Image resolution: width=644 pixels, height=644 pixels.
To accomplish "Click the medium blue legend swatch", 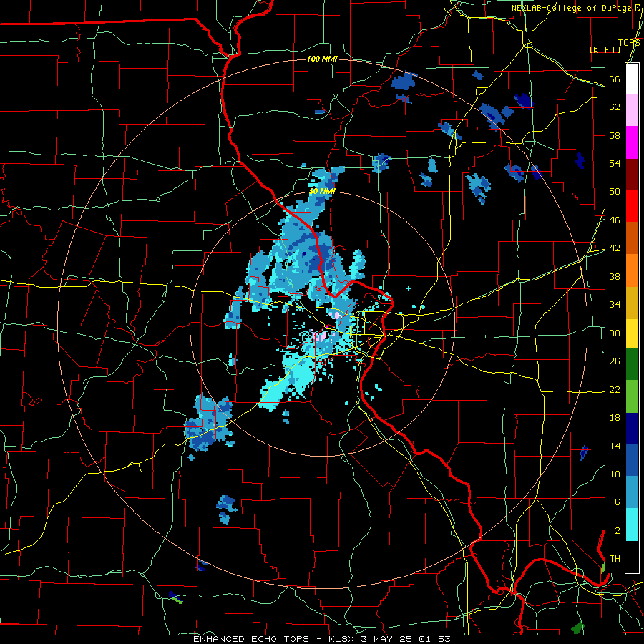I will [x=632, y=462].
